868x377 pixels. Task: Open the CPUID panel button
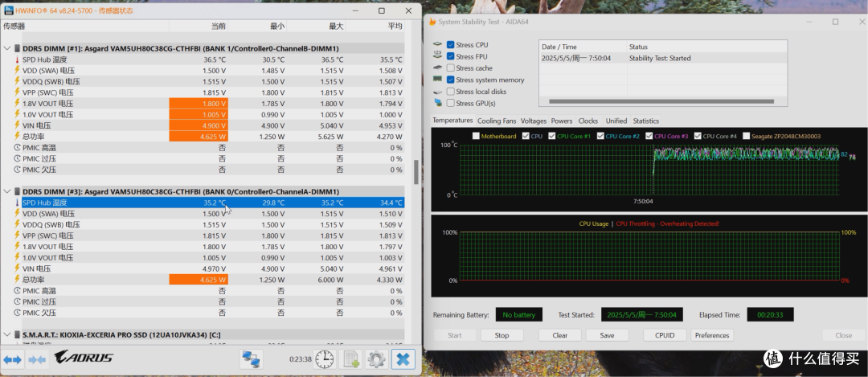665,335
